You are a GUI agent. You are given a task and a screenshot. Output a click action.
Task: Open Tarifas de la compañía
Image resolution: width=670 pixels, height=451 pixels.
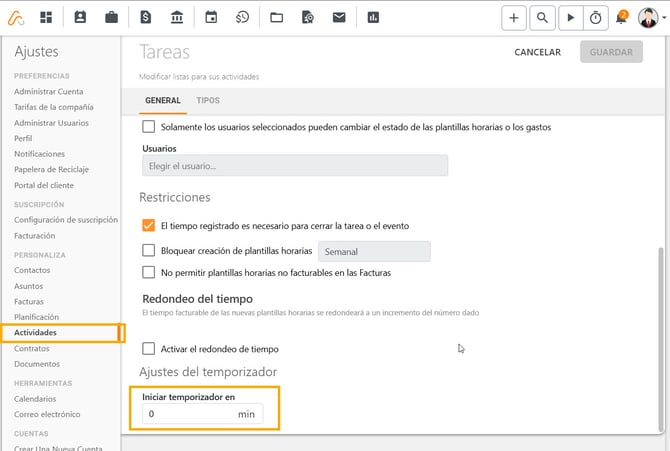click(x=54, y=107)
